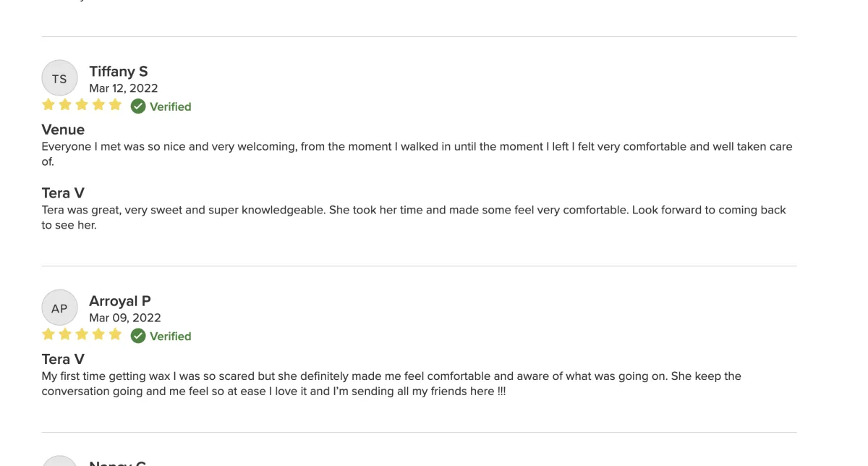Image resolution: width=868 pixels, height=466 pixels.
Task: Click the Mar 09, 2022 review date
Action: coord(125,318)
